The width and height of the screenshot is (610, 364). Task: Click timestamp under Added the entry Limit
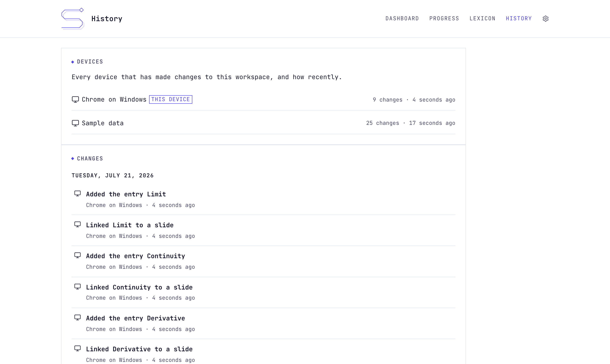click(x=173, y=205)
